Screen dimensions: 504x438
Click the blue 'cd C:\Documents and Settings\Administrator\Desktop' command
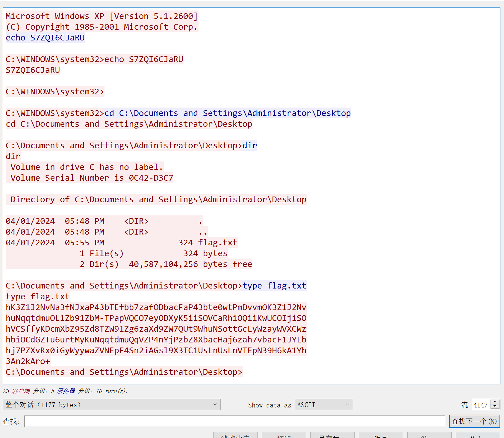228,113
